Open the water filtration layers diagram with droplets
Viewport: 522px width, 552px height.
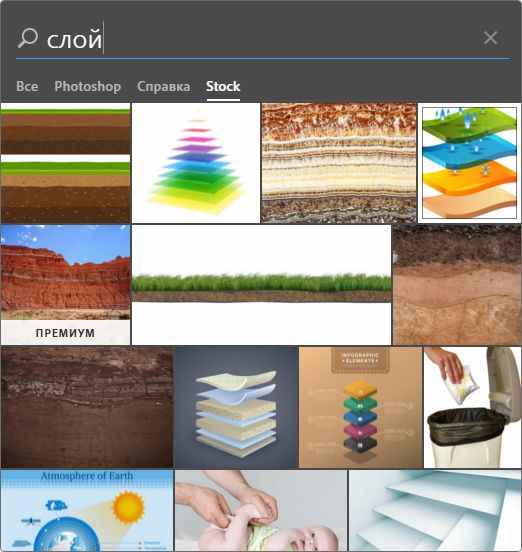point(469,163)
